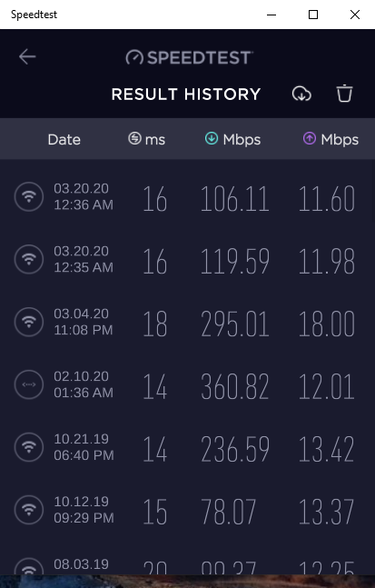
Task: Click the SPEEDTEST logo at top
Action: coord(189,57)
